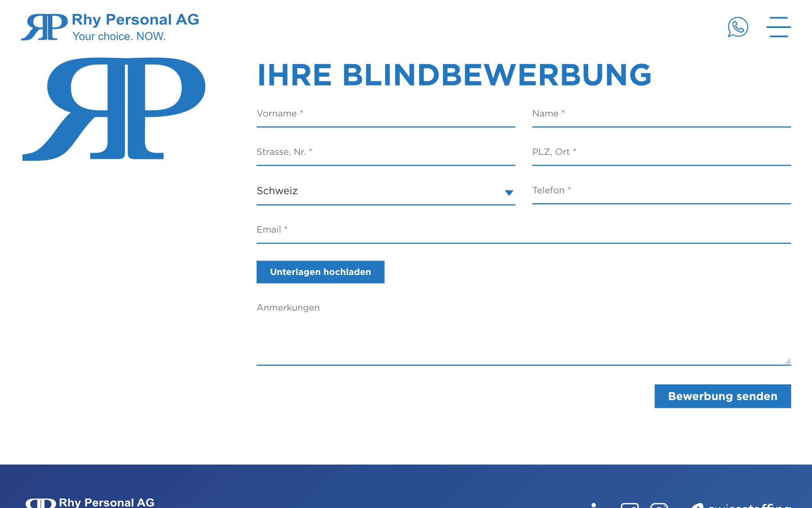Screen dimensions: 812x508
Task: Open the WhatsApp contact icon
Action: click(x=738, y=27)
